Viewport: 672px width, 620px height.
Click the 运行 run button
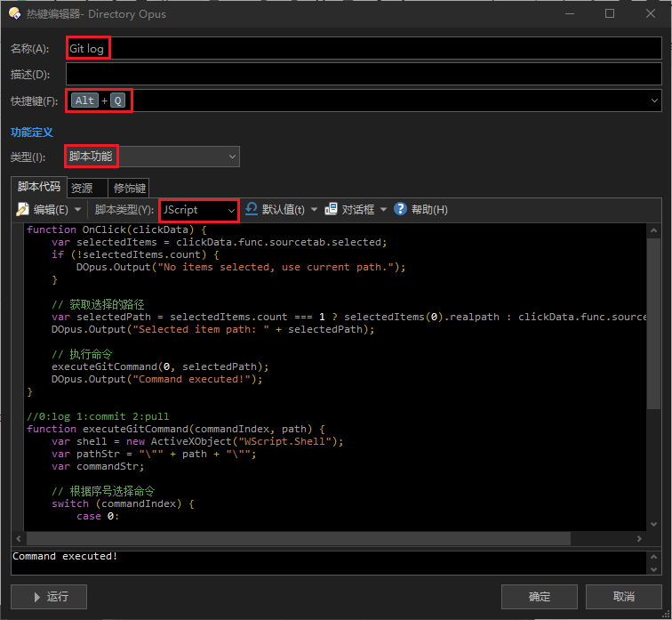(49, 596)
